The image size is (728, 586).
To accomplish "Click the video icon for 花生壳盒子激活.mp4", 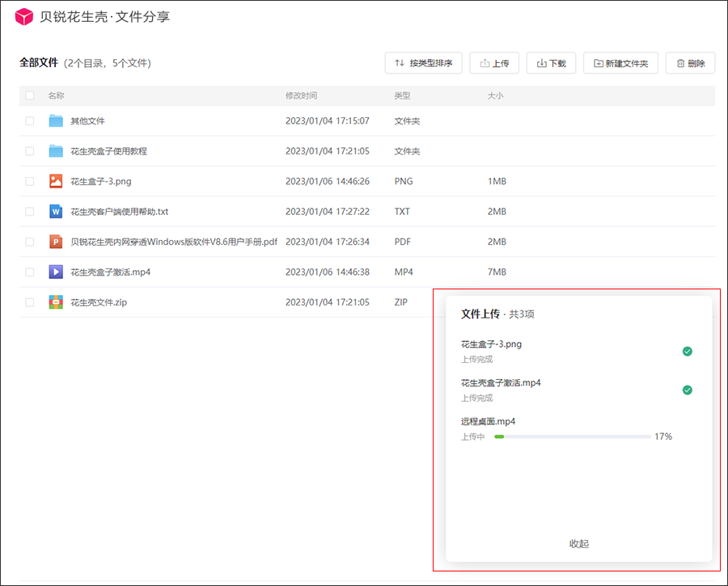I will point(56,272).
